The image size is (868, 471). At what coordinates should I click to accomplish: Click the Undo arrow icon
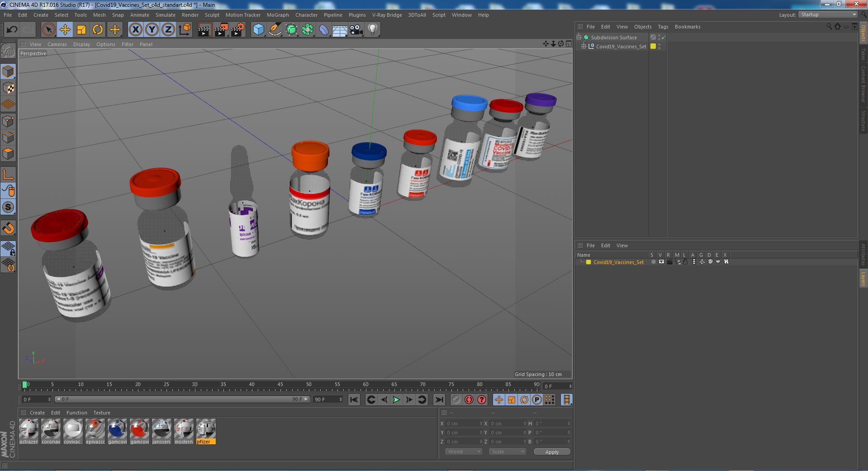12,30
